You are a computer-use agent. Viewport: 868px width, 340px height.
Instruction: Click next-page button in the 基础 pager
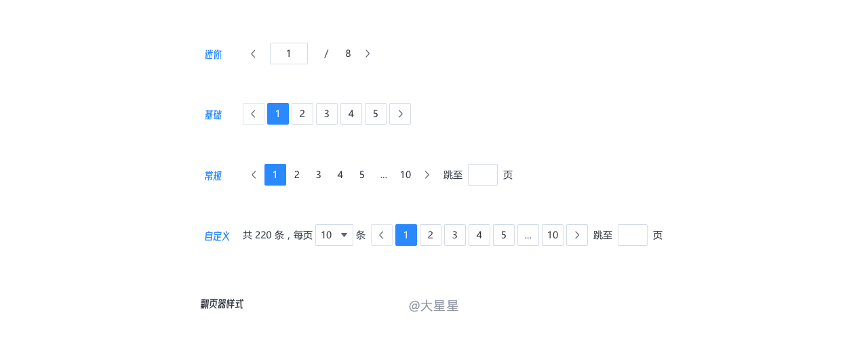tap(400, 114)
